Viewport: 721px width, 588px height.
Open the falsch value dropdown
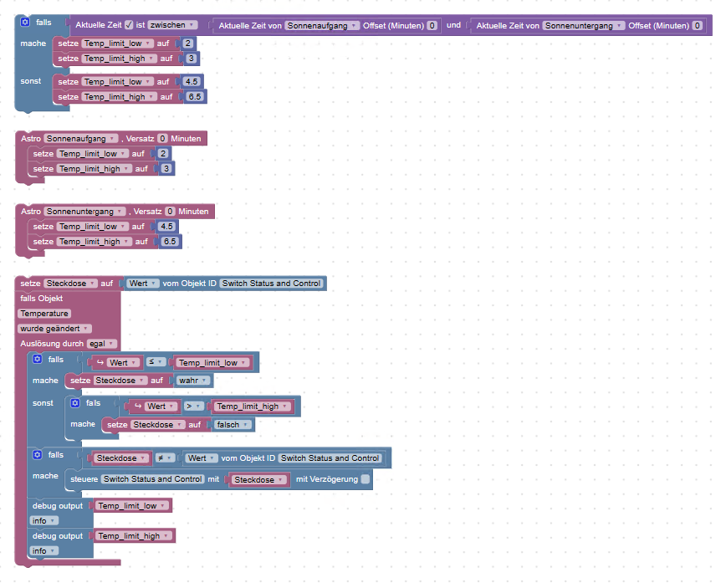click(233, 424)
